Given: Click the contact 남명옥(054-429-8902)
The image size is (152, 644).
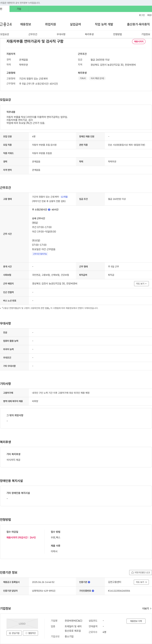Looking at the screenshot, I should point(44,591).
